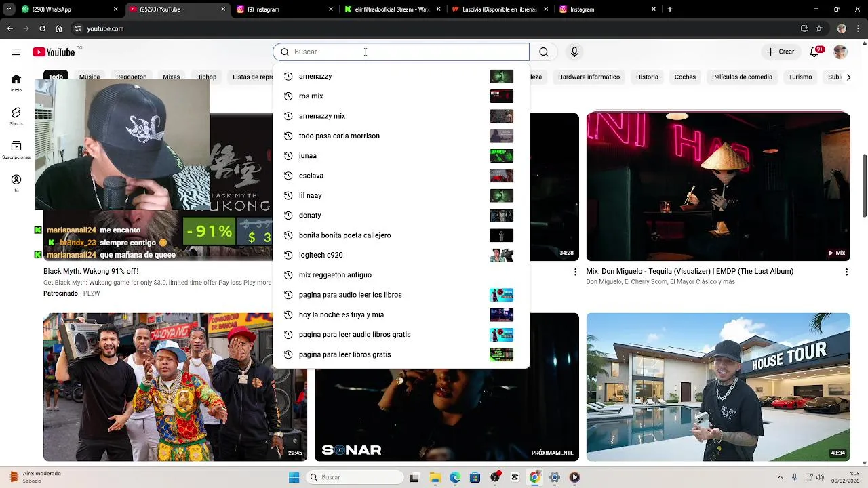The width and height of the screenshot is (868, 488).
Task: Choose suggestion 'bonita bonita poeta callejero'
Action: [401, 235]
